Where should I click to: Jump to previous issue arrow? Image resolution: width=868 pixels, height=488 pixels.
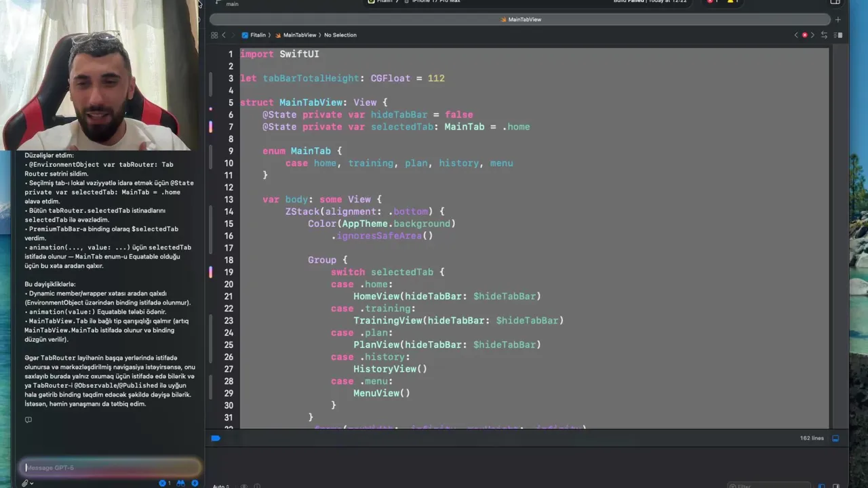pyautogui.click(x=796, y=35)
